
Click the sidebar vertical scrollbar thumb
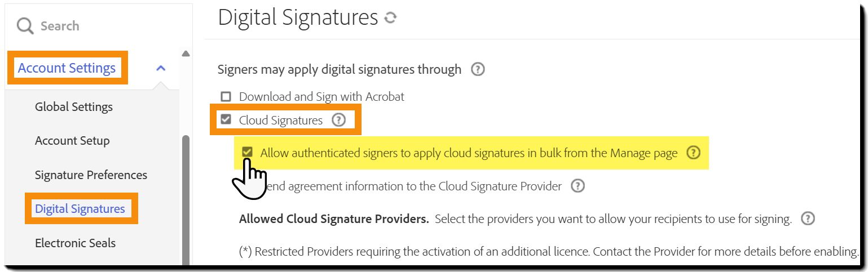[x=186, y=197]
